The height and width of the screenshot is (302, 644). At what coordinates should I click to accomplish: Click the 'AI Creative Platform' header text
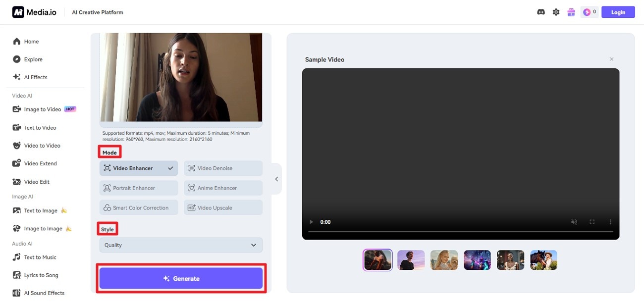pyautogui.click(x=98, y=12)
